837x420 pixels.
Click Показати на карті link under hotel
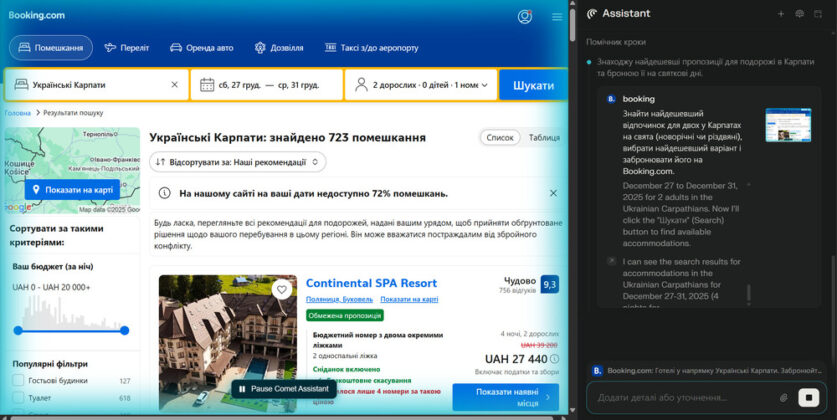409,299
